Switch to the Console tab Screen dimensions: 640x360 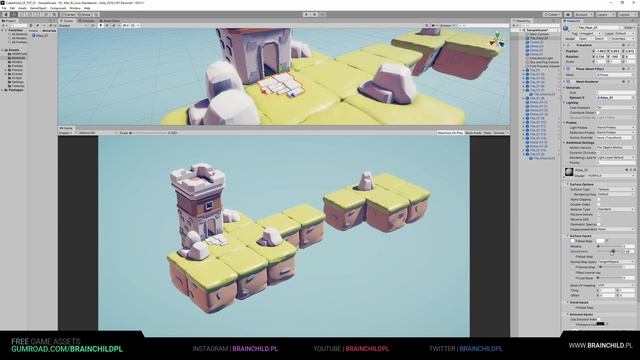coord(87,21)
